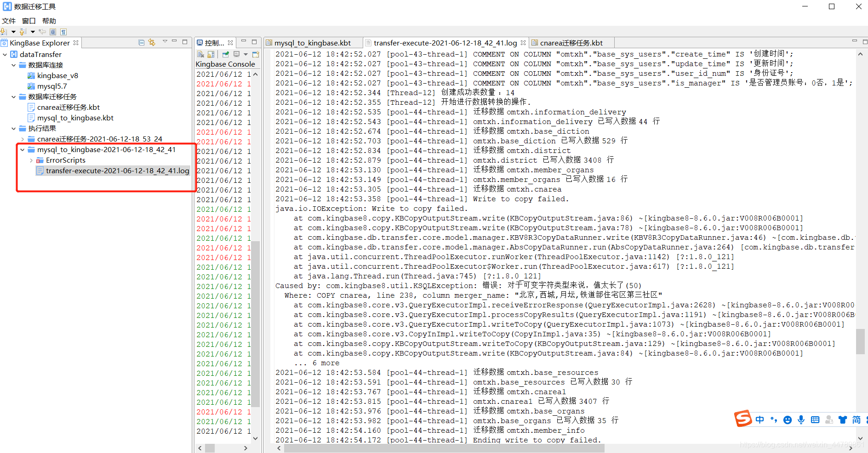
Task: Collapse the dataTransfer root node
Action: [x=5, y=54]
